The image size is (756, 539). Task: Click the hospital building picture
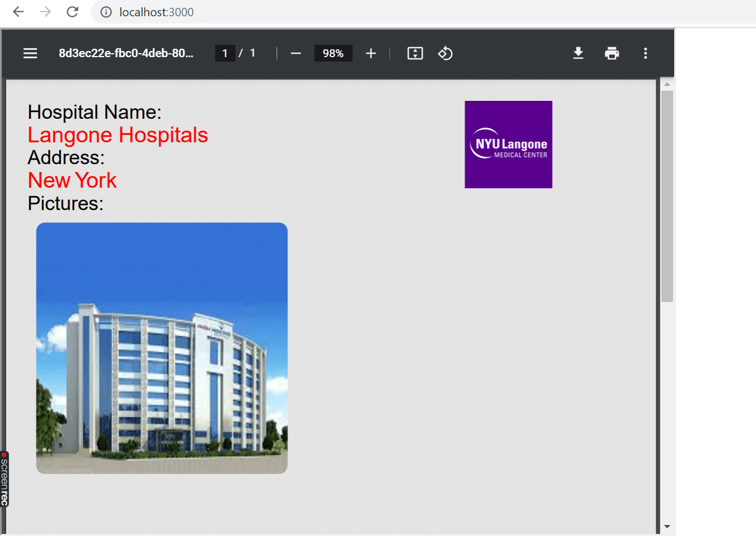click(162, 348)
